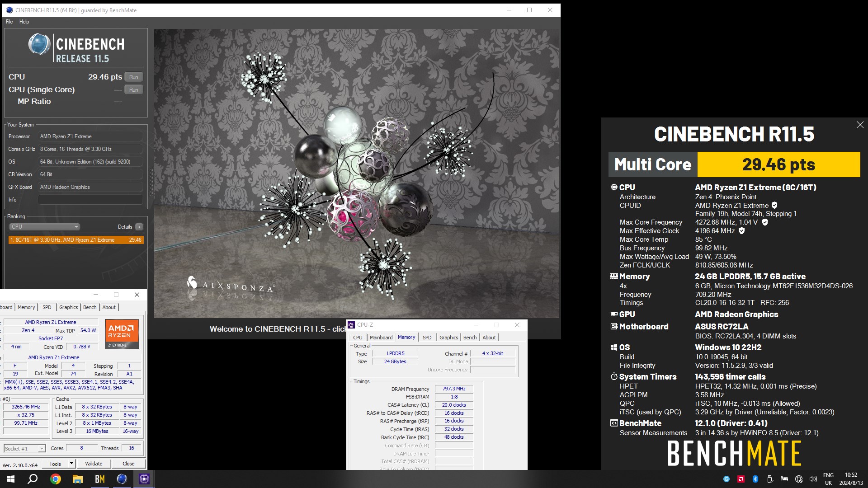Click the BenchMate section icon
Image resolution: width=868 pixels, height=488 pixels.
pyautogui.click(x=614, y=423)
